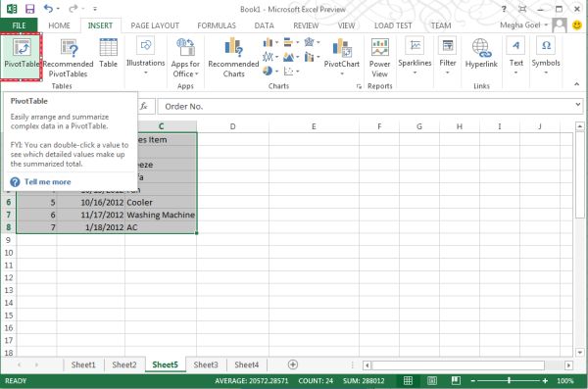Click the horizontal scroll right arrow
Image resolution: width=588 pixels, height=389 pixels.
pyautogui.click(x=568, y=365)
